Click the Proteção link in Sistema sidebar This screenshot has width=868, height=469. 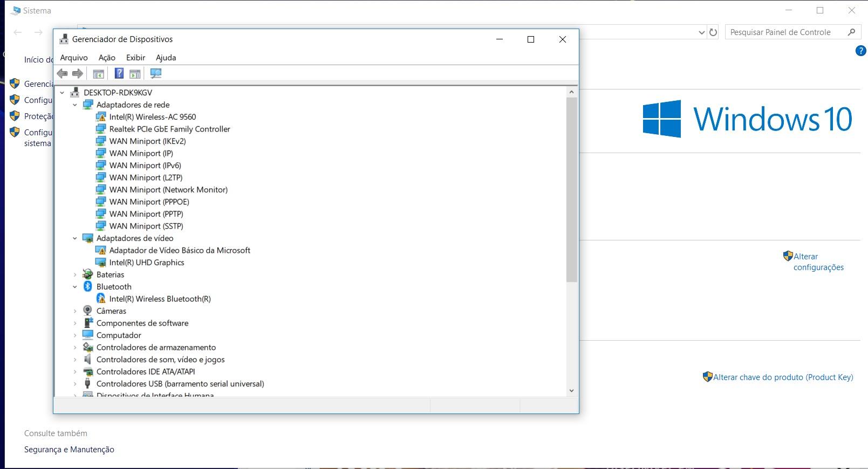[38, 116]
